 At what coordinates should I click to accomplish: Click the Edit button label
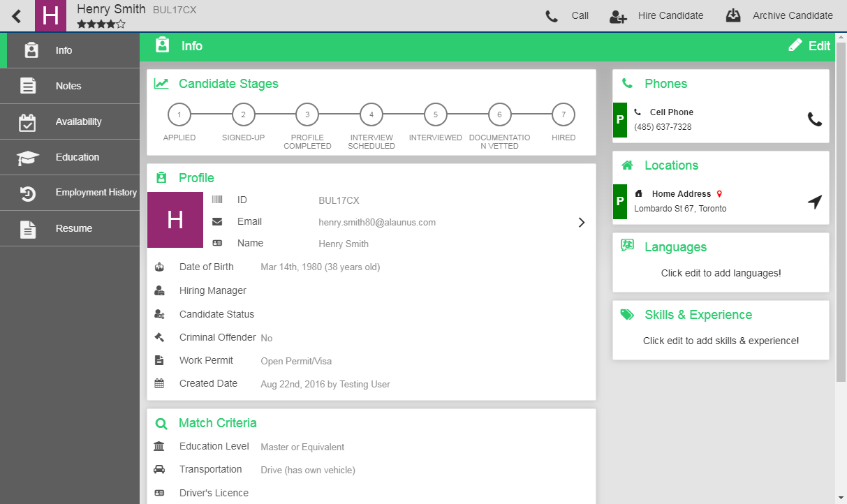(819, 46)
